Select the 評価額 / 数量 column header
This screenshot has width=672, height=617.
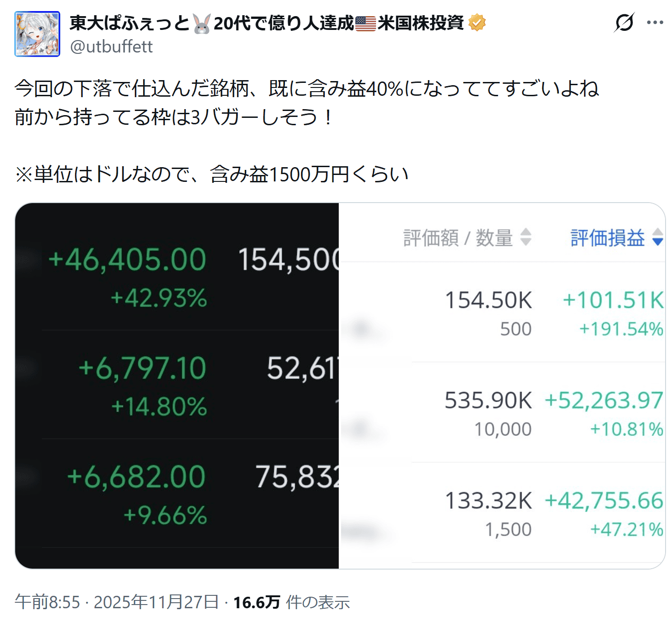click(x=458, y=238)
